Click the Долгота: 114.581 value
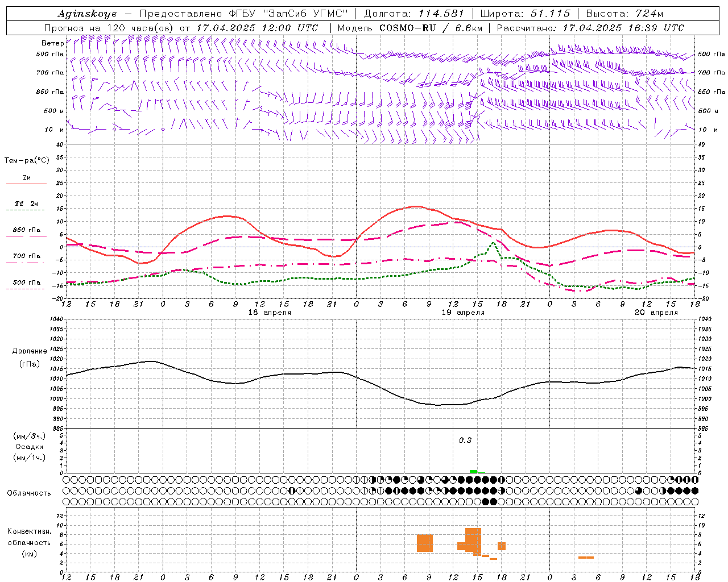 coord(414,14)
